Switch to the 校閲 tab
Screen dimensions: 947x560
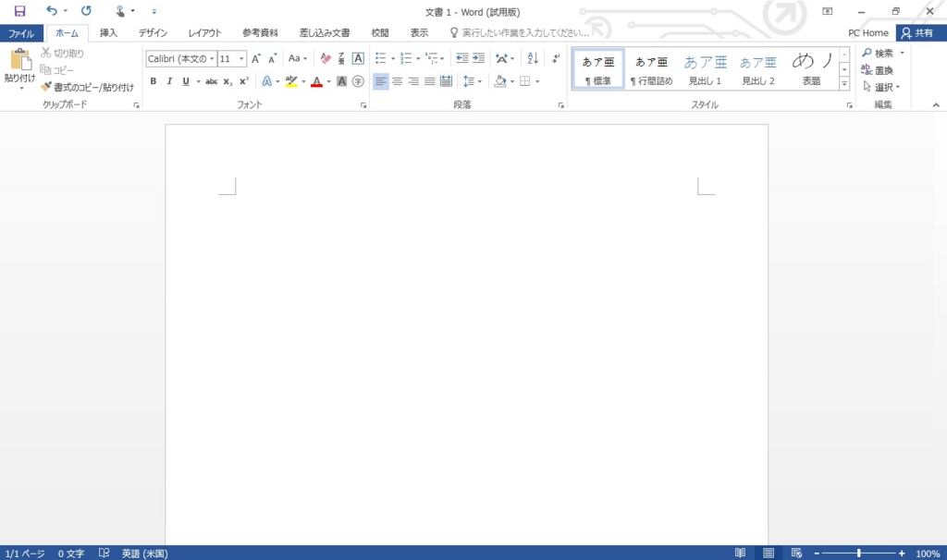tap(380, 32)
